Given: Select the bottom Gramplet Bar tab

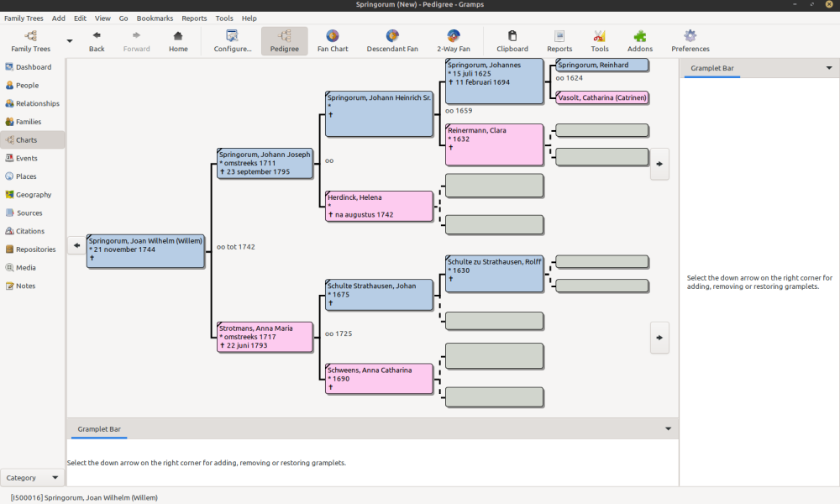Looking at the screenshot, I should 99,429.
